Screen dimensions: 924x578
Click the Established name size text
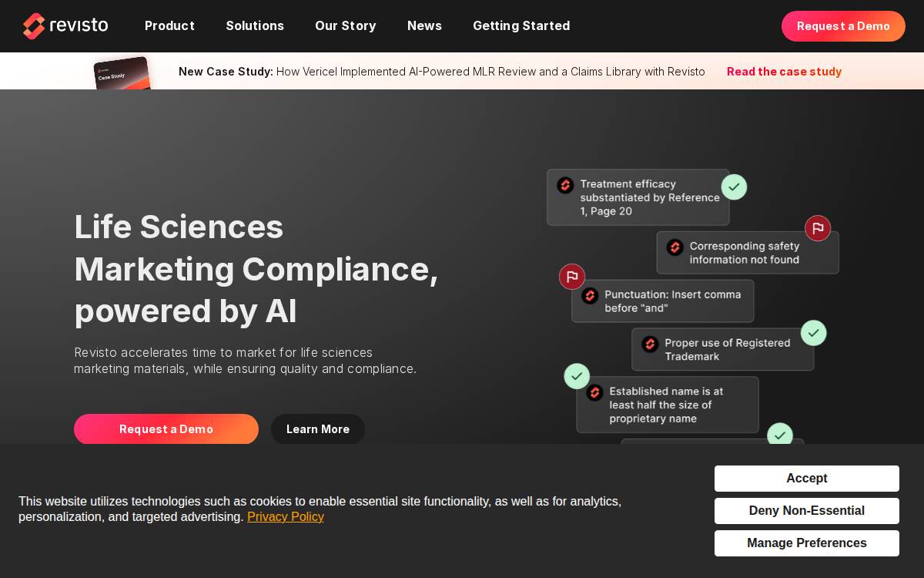pos(666,405)
